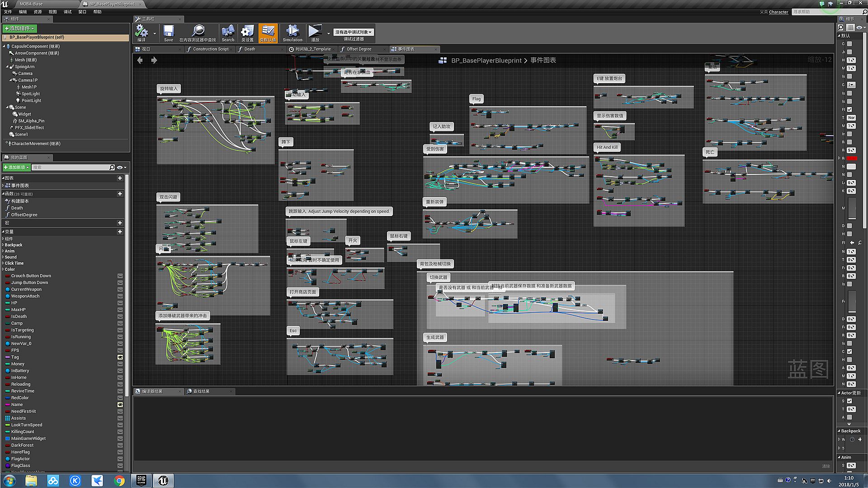Click the parent class Character link

[x=778, y=12]
